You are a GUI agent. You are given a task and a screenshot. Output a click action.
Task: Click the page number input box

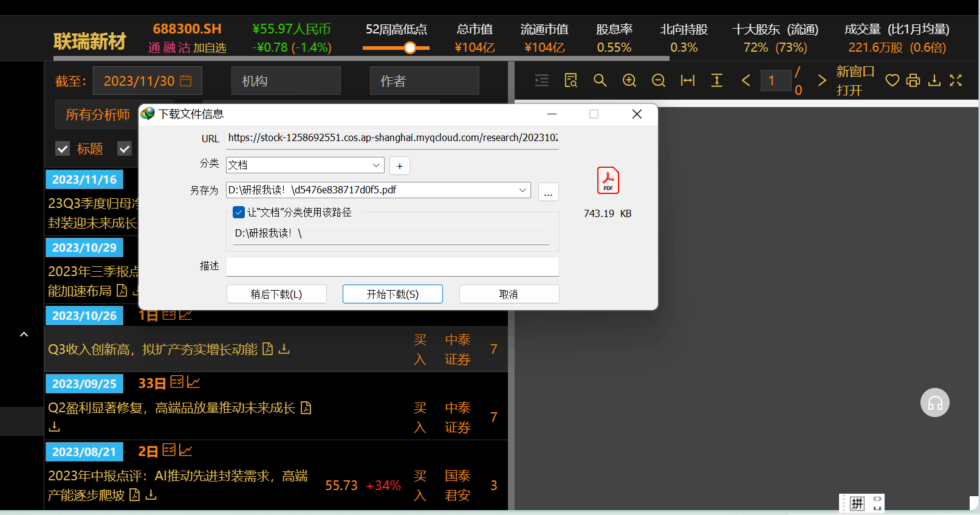[776, 80]
